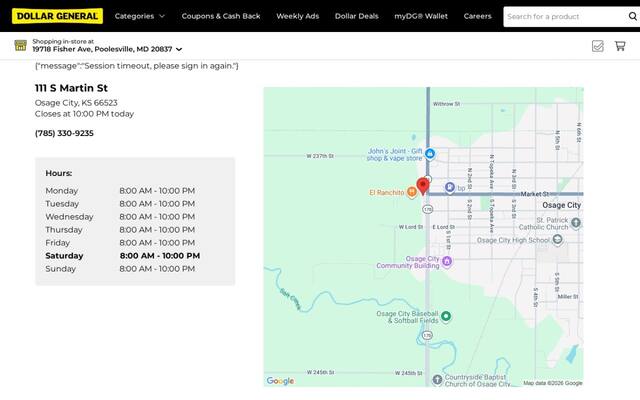Select the Osage City, KS 66523 text
This screenshot has width=640, height=400.
[x=76, y=103]
